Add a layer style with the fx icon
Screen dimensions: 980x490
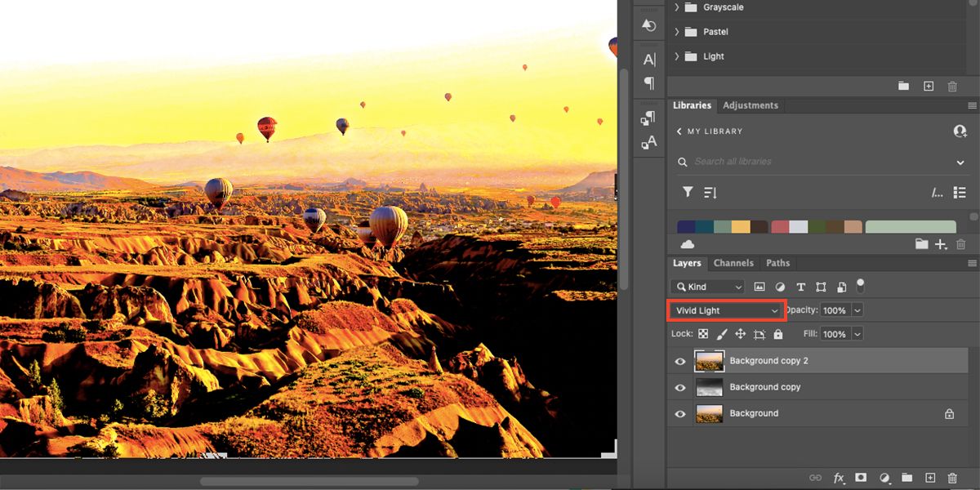tap(837, 478)
